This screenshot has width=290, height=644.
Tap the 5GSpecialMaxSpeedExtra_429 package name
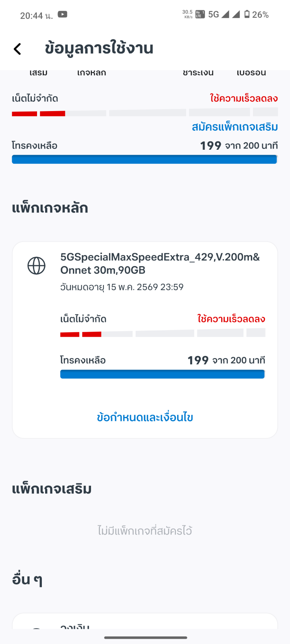point(160,263)
